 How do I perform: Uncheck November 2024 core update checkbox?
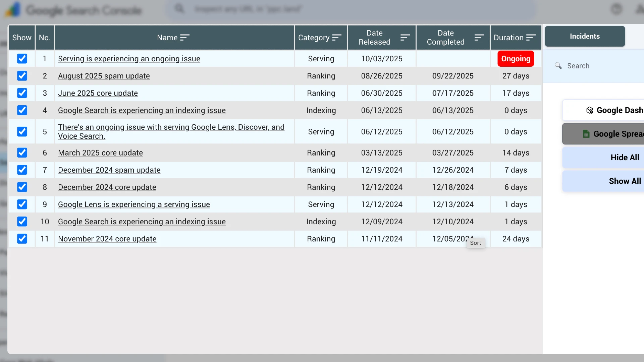(x=22, y=239)
